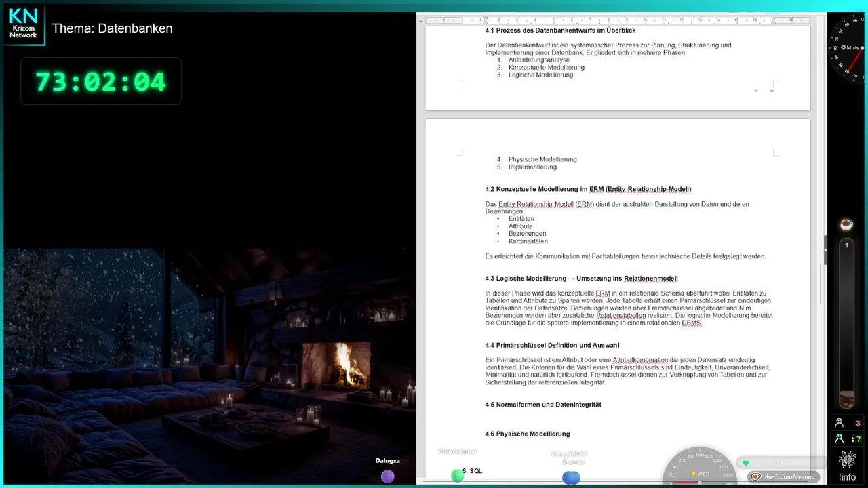Click bullet item 'Beziehungen'

pos(528,234)
